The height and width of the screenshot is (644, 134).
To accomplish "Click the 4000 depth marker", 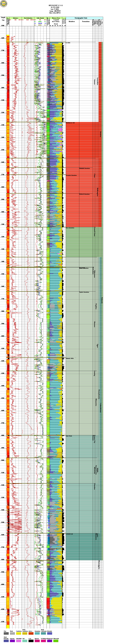I will (3, 336).
